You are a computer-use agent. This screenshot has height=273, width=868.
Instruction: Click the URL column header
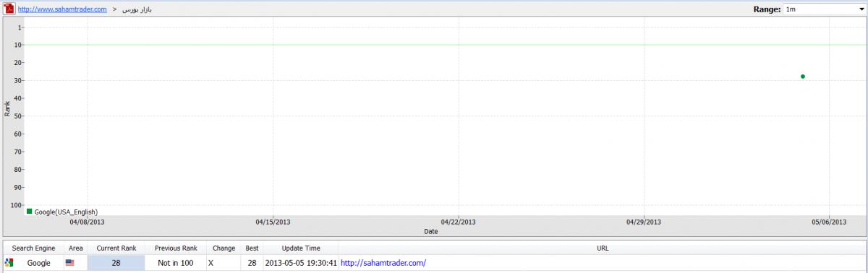click(x=603, y=248)
